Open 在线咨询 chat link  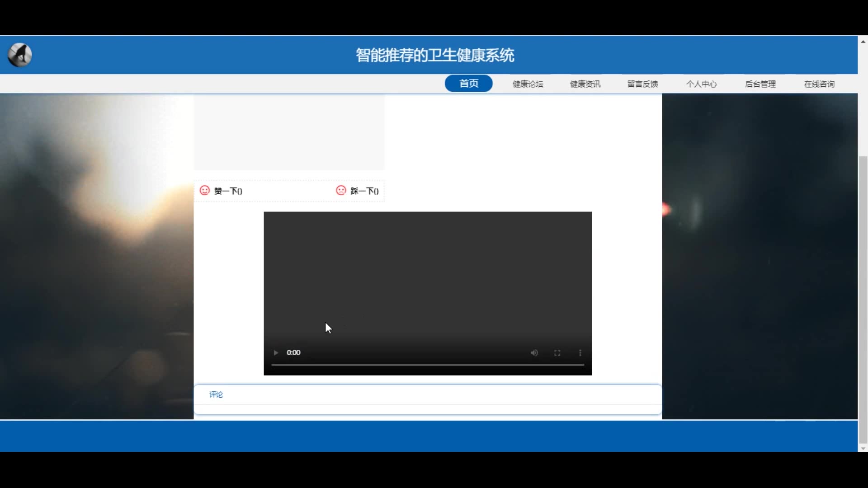819,84
